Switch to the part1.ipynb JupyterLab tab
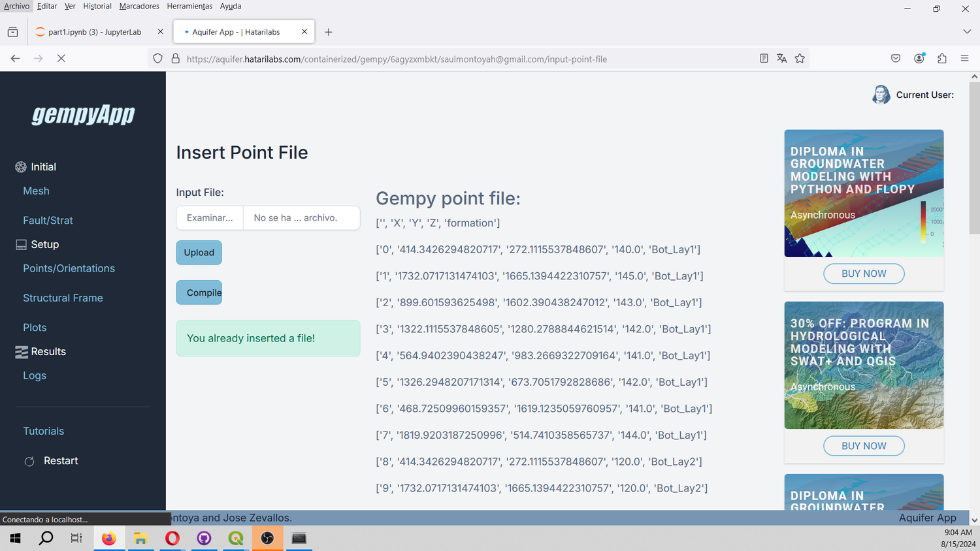This screenshot has width=980, height=551. click(91, 31)
